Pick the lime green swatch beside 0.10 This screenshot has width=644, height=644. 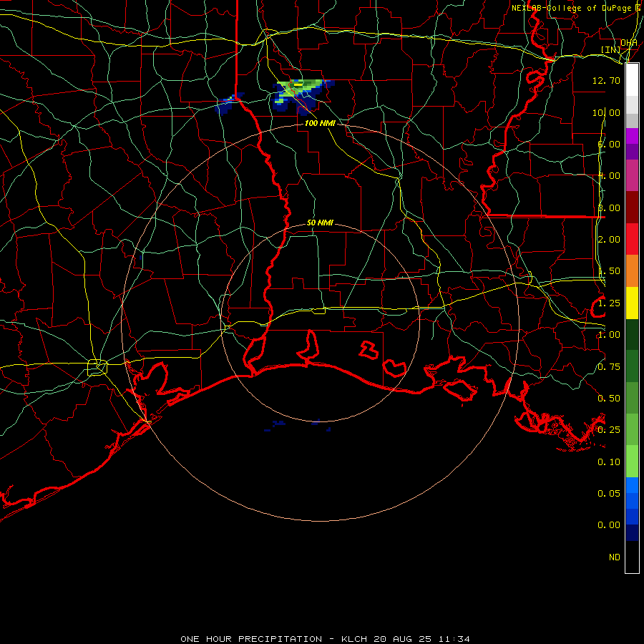point(632,462)
